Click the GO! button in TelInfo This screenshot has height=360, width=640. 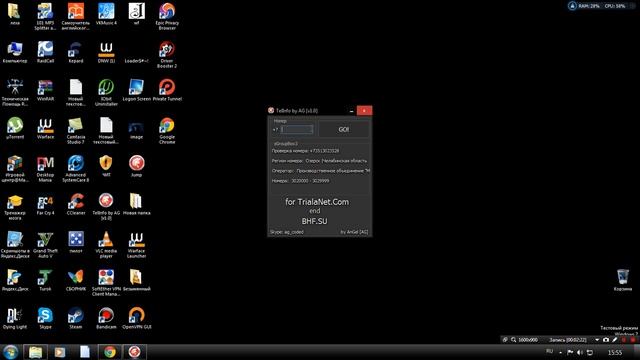pyautogui.click(x=344, y=129)
